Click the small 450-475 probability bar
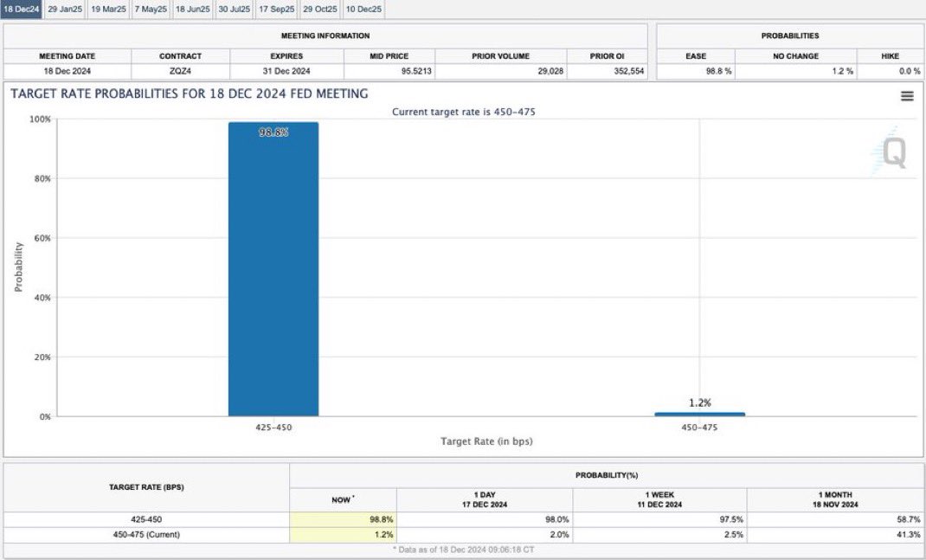926x560 pixels. tap(700, 414)
